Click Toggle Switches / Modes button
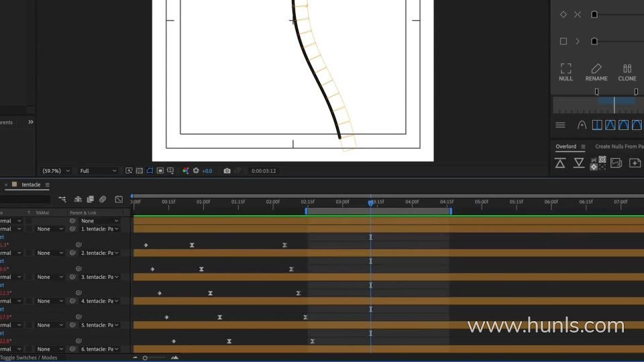644x362 pixels. coord(29,357)
